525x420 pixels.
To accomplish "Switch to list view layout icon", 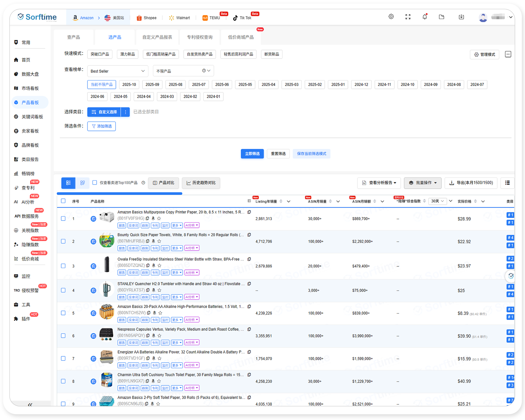I will coord(69,183).
